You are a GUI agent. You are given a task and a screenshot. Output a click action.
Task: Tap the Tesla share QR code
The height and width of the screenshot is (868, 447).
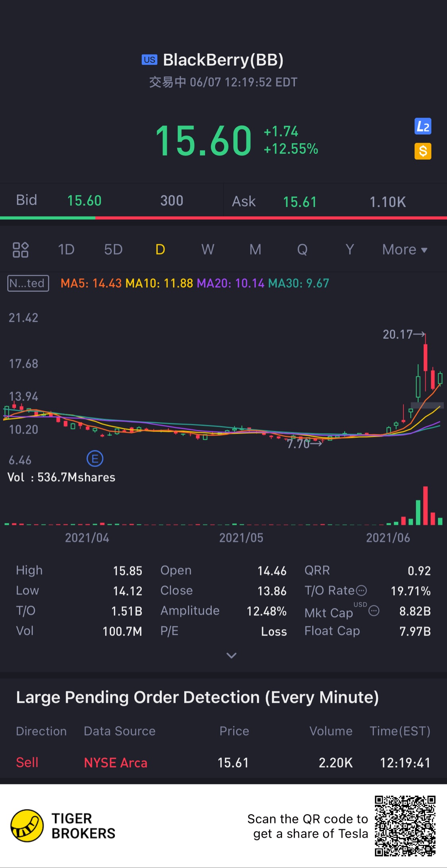(405, 826)
